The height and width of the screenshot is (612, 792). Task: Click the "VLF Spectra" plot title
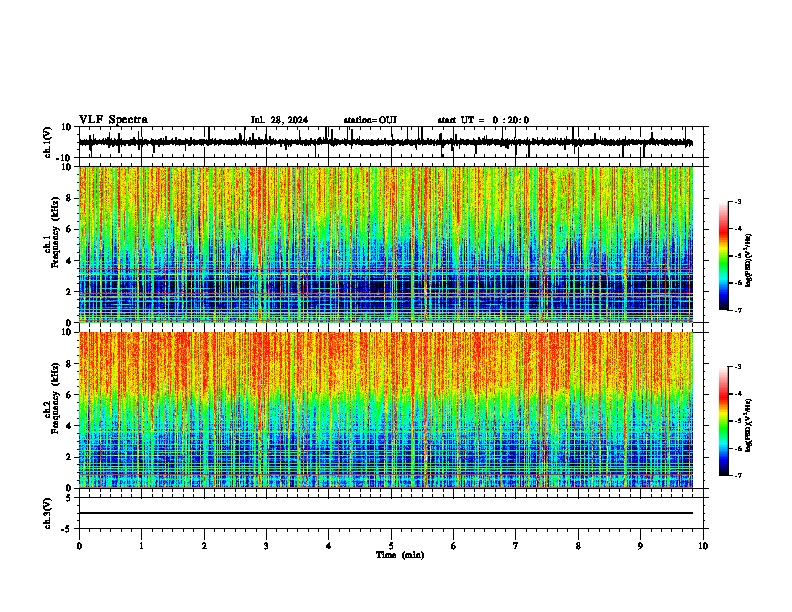(113, 120)
